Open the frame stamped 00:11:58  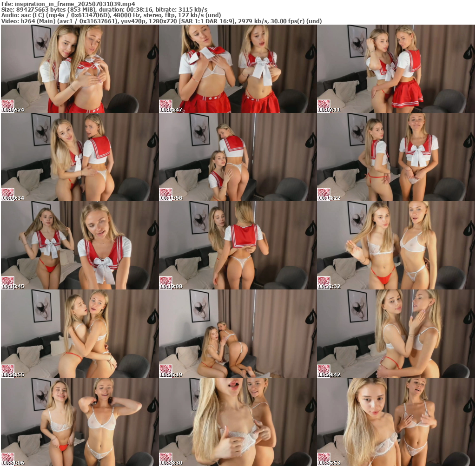coord(238,157)
